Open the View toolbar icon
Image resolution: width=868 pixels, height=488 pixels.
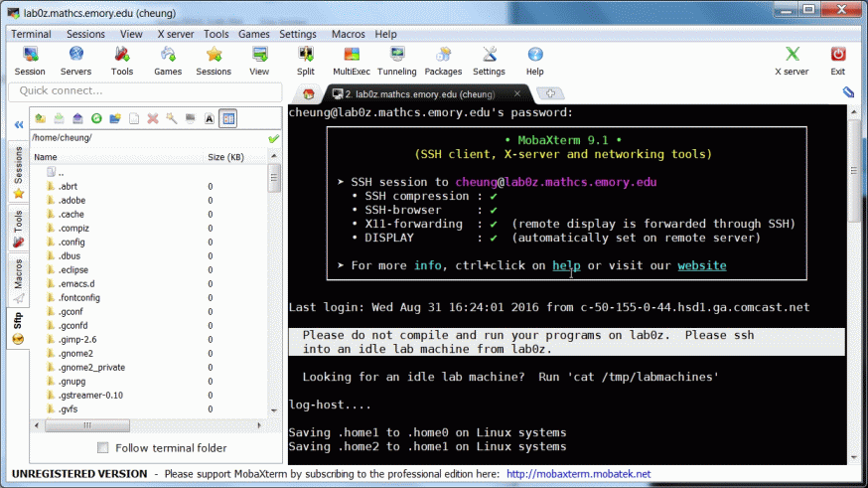point(259,61)
